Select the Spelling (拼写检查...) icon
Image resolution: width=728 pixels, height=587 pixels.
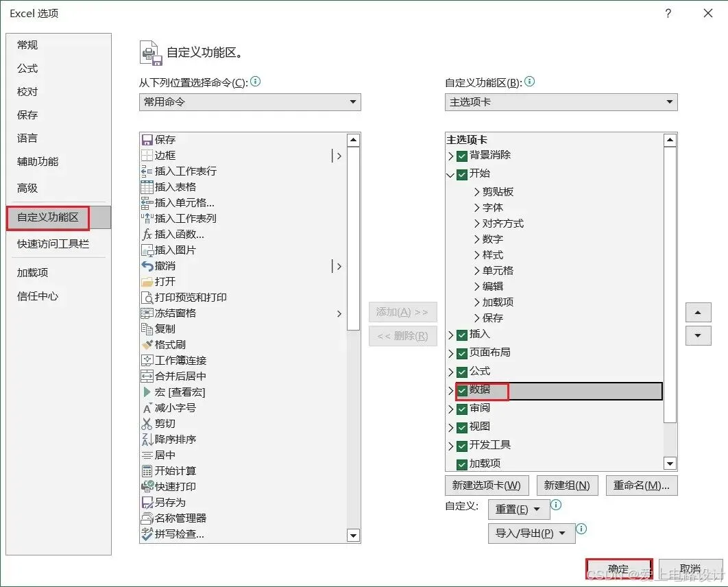click(x=147, y=534)
